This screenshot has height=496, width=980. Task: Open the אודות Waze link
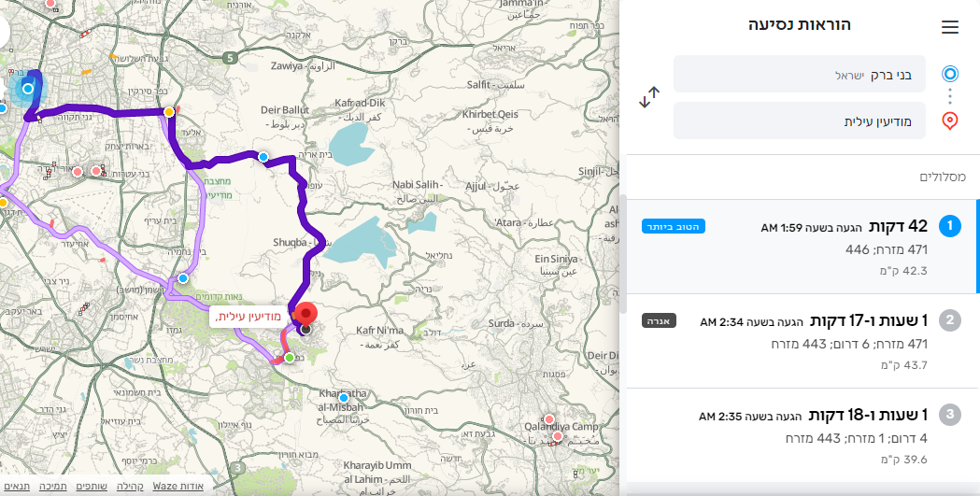178,486
